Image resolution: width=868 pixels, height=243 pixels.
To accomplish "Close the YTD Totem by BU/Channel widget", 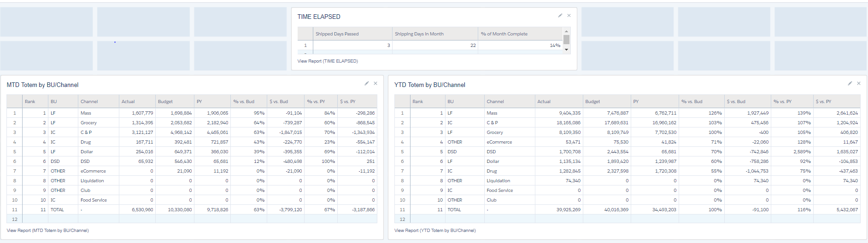I will [859, 83].
